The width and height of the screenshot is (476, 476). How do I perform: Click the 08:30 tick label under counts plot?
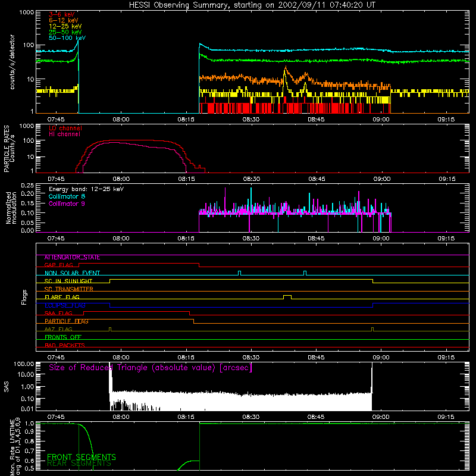(x=251, y=120)
